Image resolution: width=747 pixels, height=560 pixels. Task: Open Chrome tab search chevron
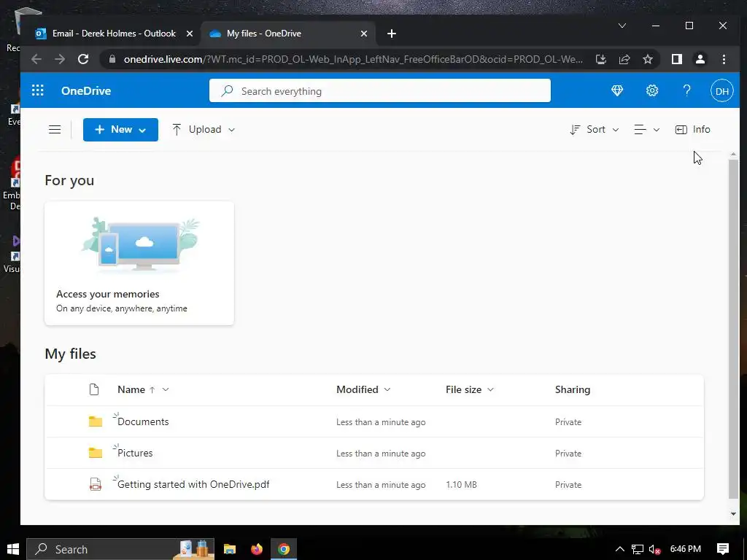tap(622, 26)
